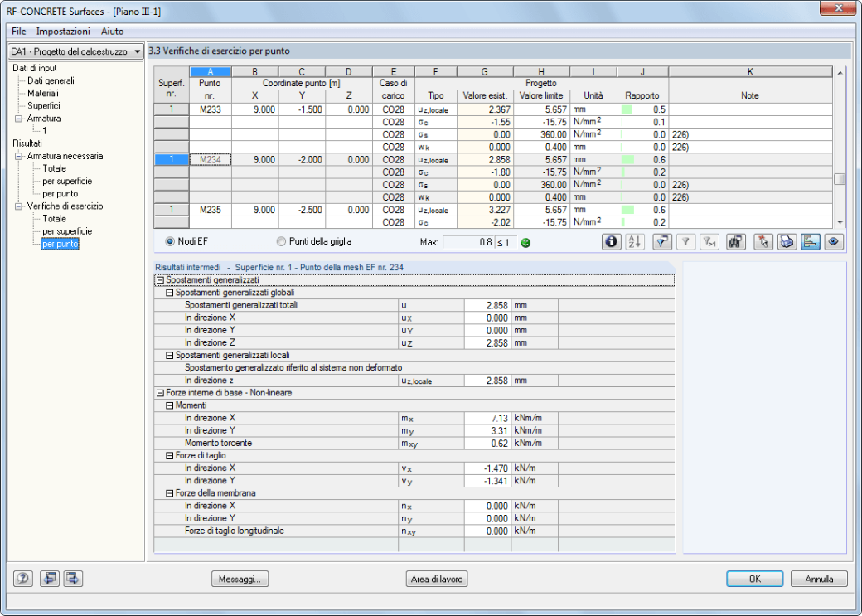Click the pick-in-graphic cursor icon
This screenshot has height=616, width=862.
(x=763, y=242)
